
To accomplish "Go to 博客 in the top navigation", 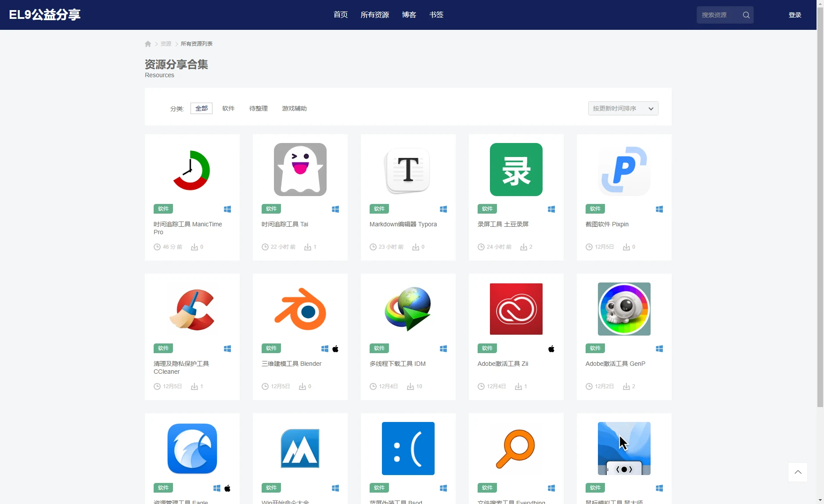I will (409, 15).
